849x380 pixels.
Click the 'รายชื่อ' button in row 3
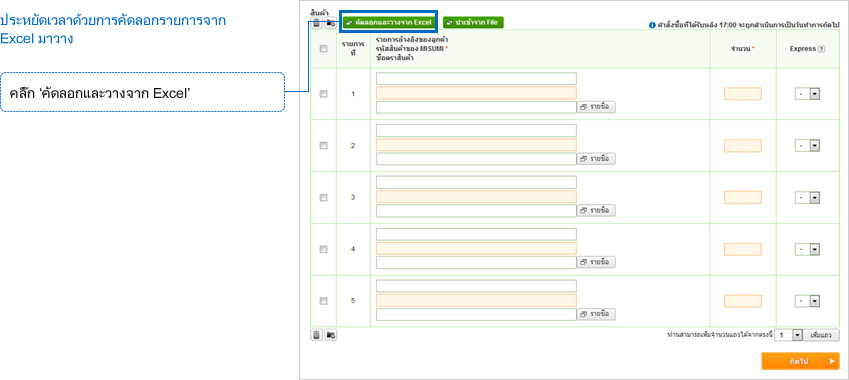(596, 210)
